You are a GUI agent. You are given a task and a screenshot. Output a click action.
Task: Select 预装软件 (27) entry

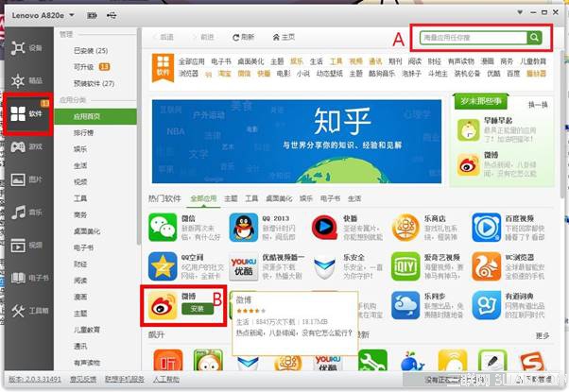pyautogui.click(x=94, y=83)
